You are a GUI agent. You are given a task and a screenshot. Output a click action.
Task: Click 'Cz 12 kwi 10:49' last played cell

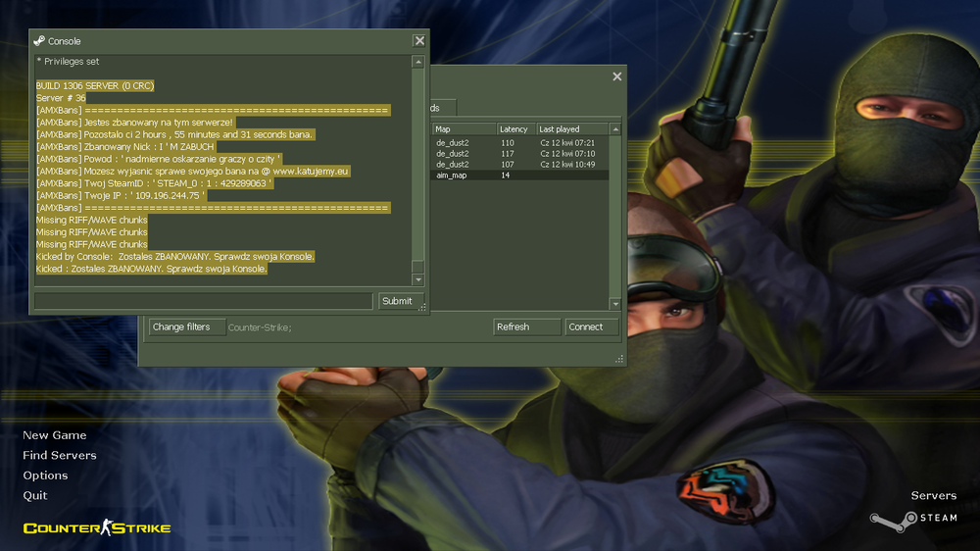click(567, 165)
